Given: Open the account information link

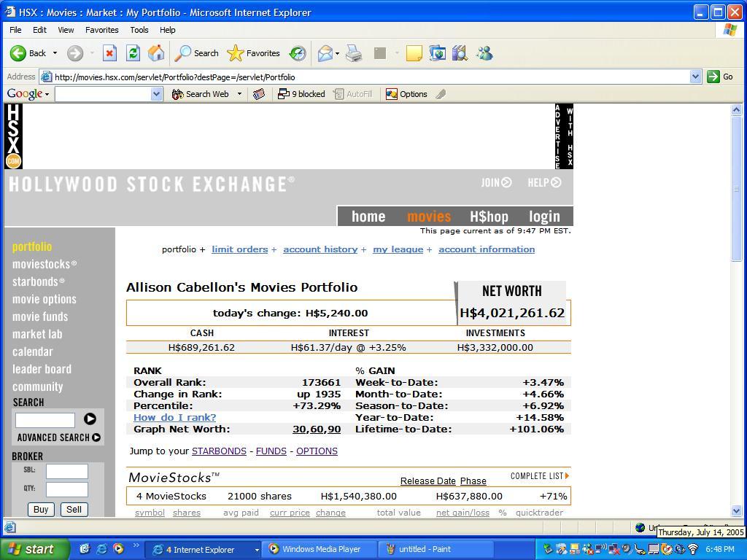Looking at the screenshot, I should (487, 249).
